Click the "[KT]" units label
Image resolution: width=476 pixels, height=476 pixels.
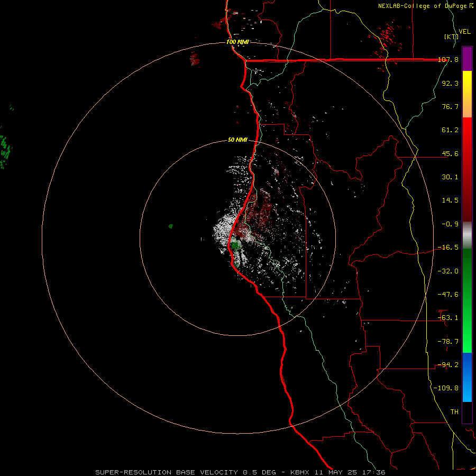[451, 36]
